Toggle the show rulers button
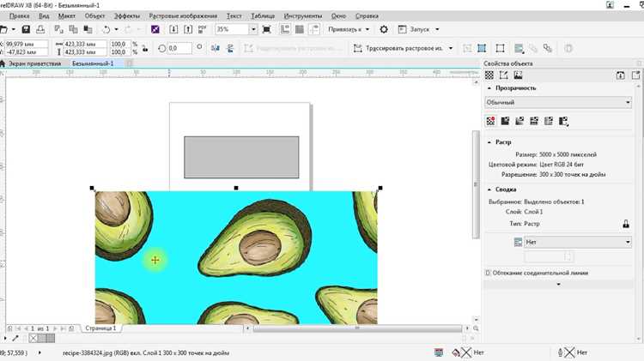 [x=285, y=29]
